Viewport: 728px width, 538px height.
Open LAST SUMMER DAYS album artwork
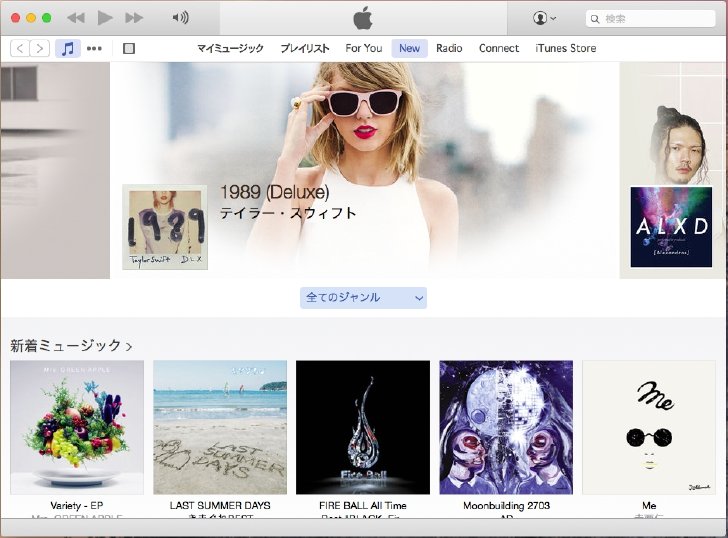(x=220, y=428)
